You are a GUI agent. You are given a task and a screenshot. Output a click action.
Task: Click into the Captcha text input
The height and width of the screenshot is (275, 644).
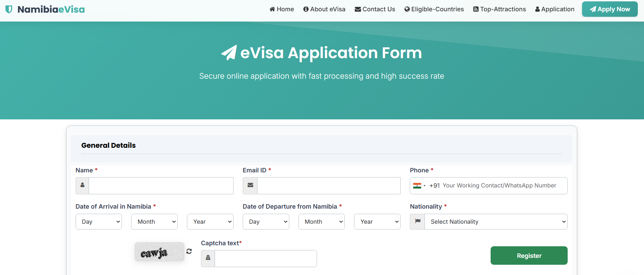pyautogui.click(x=266, y=259)
